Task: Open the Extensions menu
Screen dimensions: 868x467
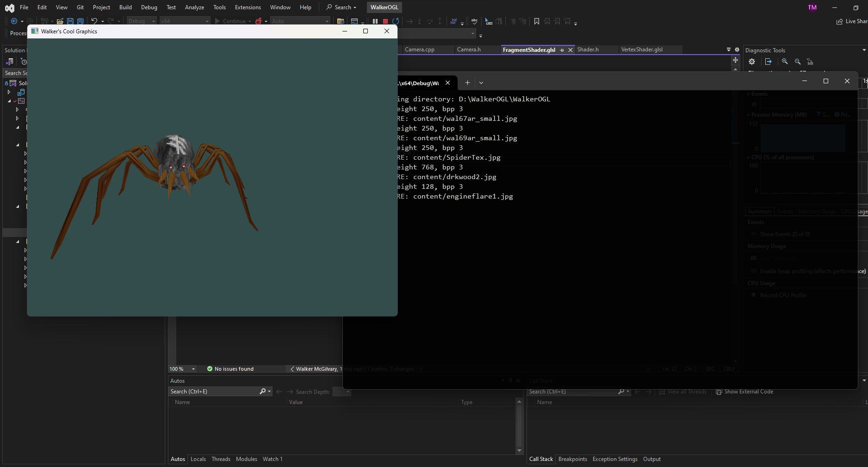Action: click(248, 7)
